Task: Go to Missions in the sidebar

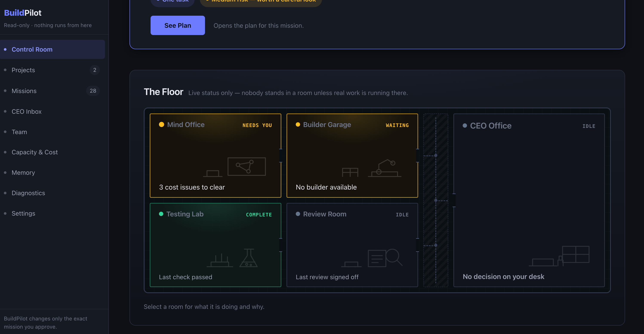Action: point(52,91)
